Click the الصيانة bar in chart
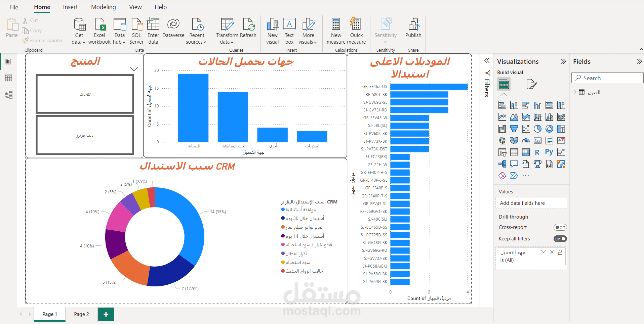Viewport: 644px width, 324px height. click(x=193, y=108)
